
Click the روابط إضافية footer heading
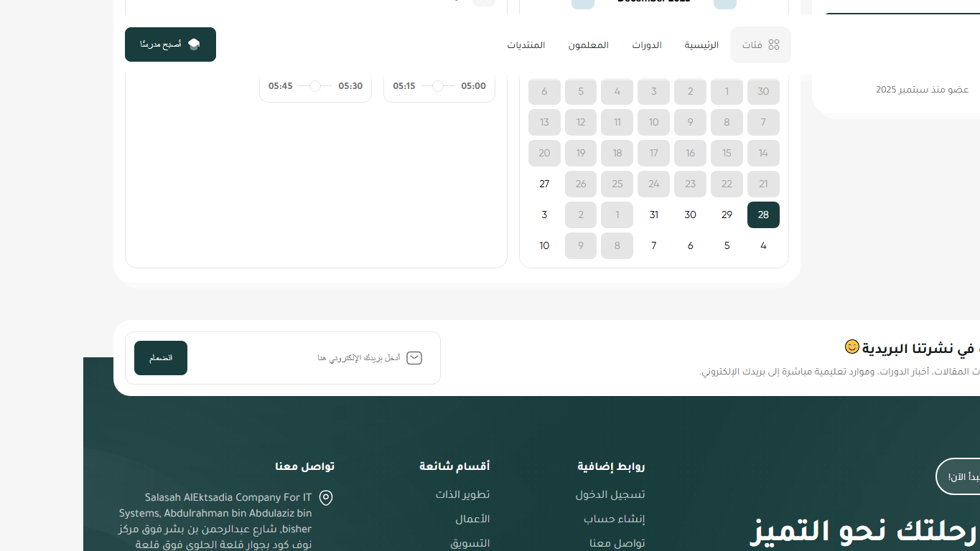click(x=611, y=466)
